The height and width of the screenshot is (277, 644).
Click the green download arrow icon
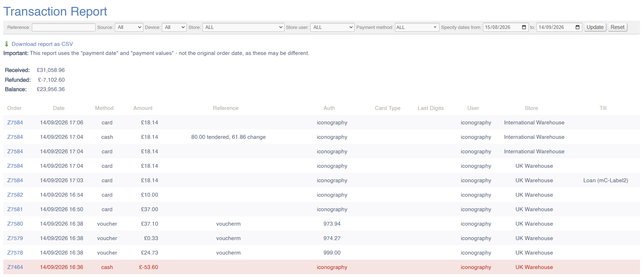coord(7,44)
